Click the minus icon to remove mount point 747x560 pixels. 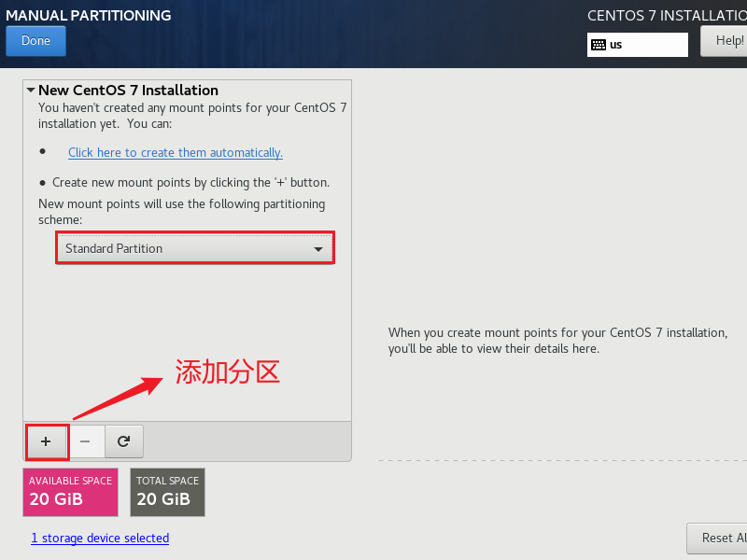coord(85,441)
